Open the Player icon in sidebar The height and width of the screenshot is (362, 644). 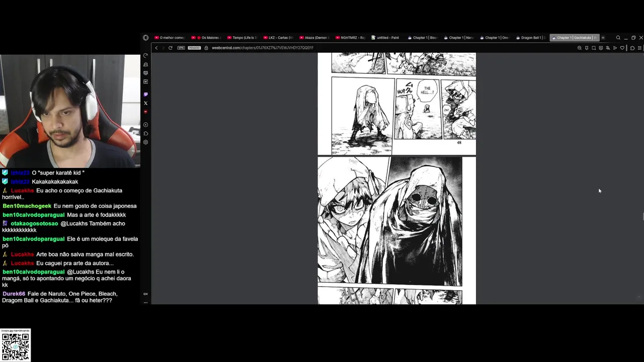point(145,125)
